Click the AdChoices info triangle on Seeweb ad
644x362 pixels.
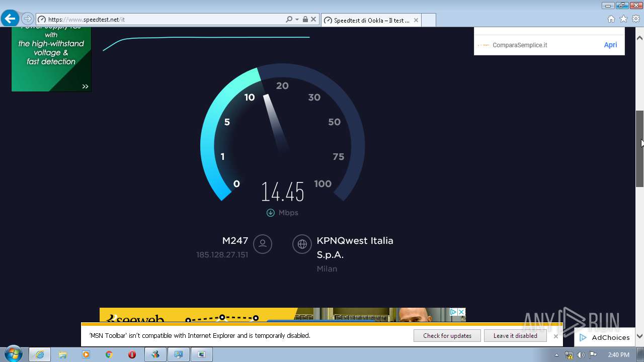(x=453, y=312)
